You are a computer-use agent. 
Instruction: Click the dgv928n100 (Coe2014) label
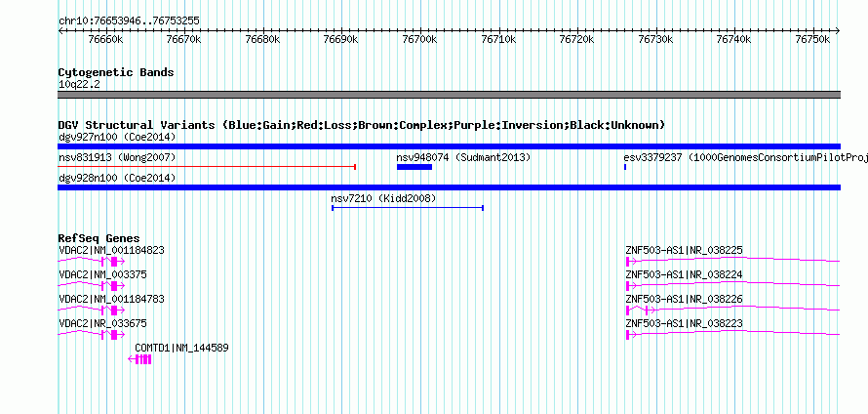point(117,178)
